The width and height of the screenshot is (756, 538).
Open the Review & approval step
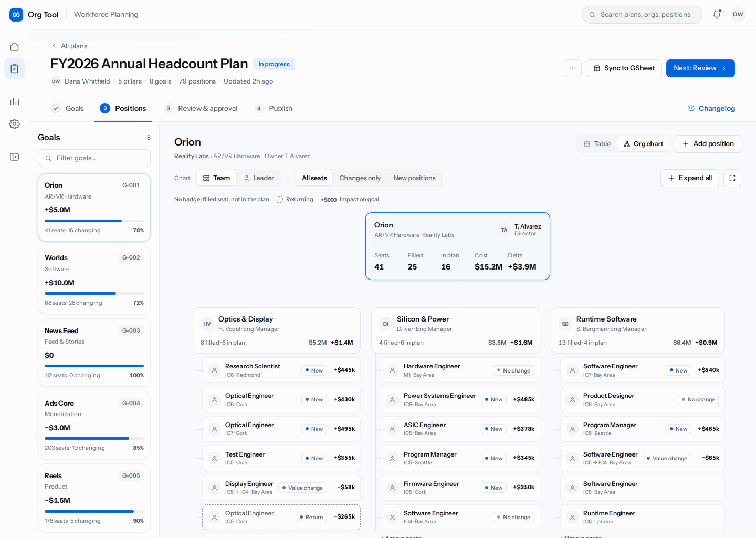200,108
